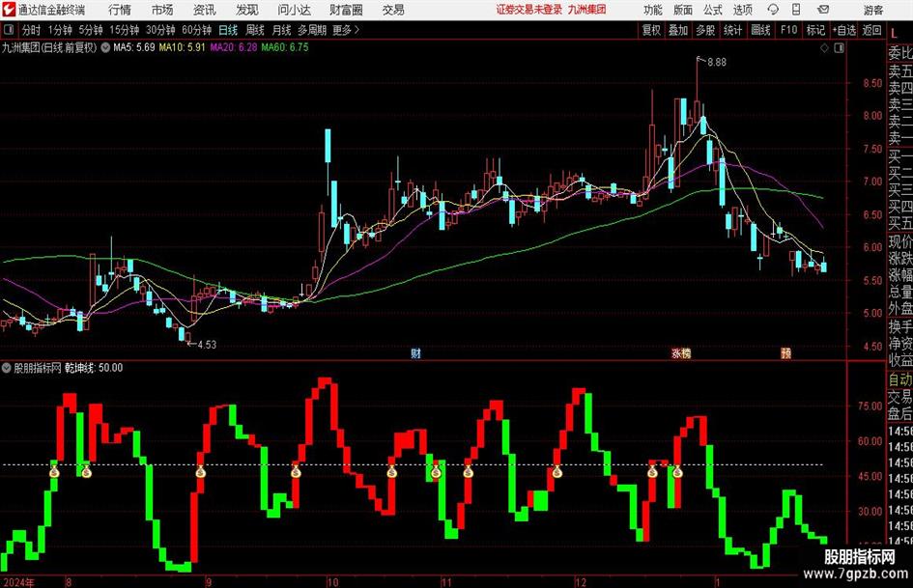913x588 pixels.
Task: Switch to 月线 monthly period tab
Action: click(281, 30)
